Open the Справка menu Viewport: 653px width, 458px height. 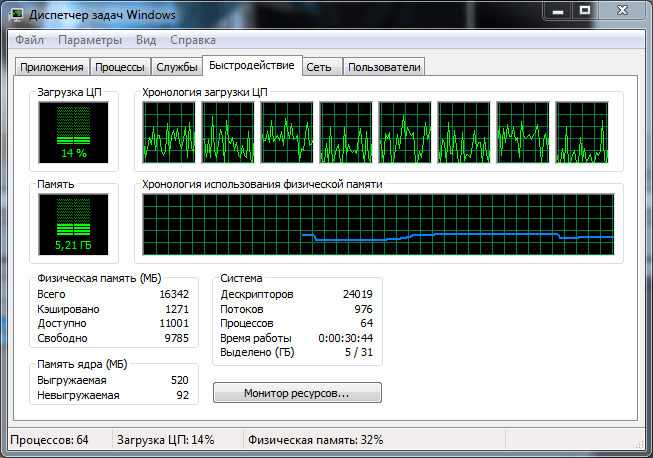pos(193,40)
